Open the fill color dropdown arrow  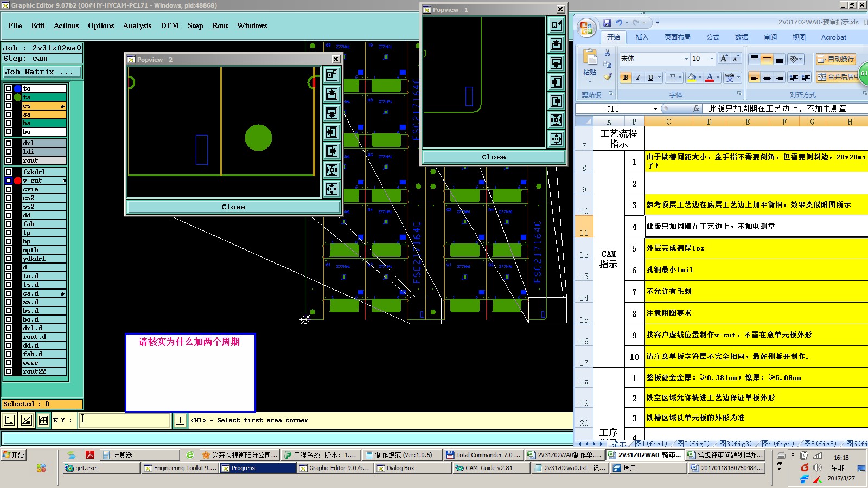pos(700,78)
